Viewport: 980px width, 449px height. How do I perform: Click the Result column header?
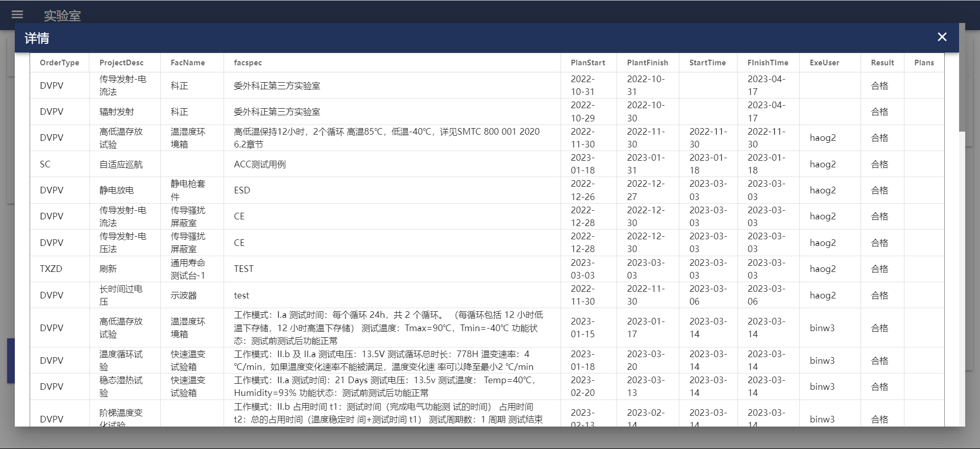883,63
